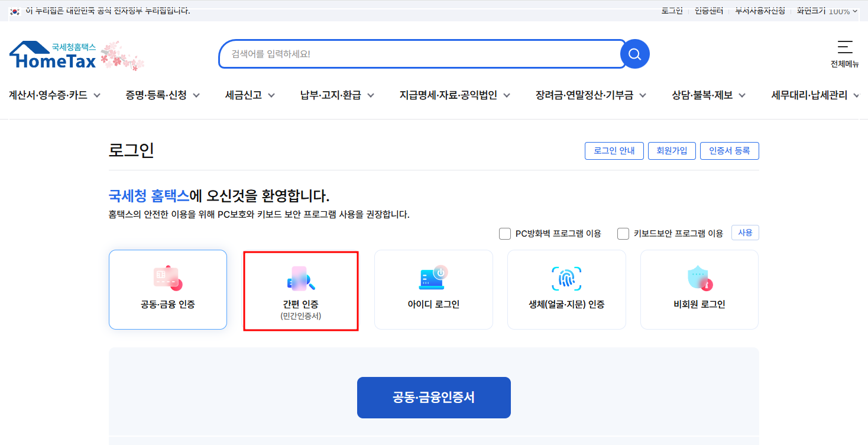This screenshot has width=868, height=445.
Task: Open the 세금신고 menu
Action: pos(244,95)
